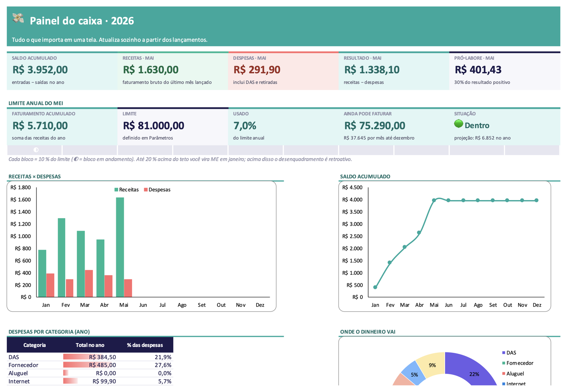Select the limite value R$ 81.000,00

click(153, 126)
